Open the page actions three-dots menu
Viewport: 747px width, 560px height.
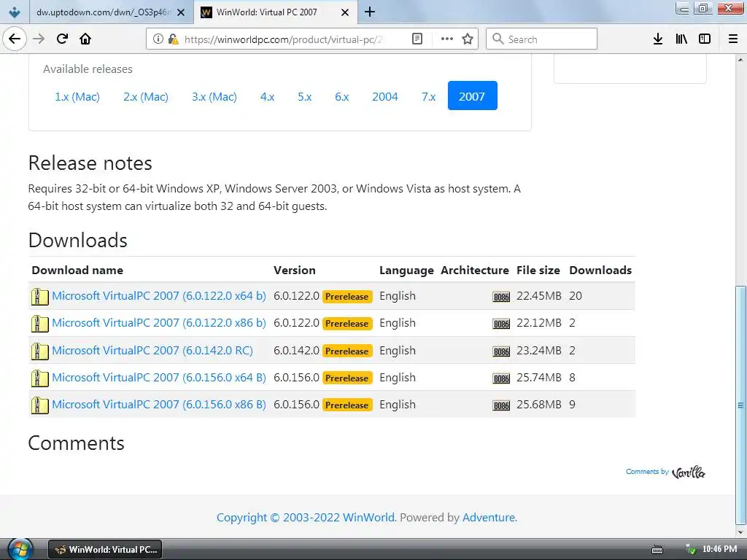(x=447, y=39)
